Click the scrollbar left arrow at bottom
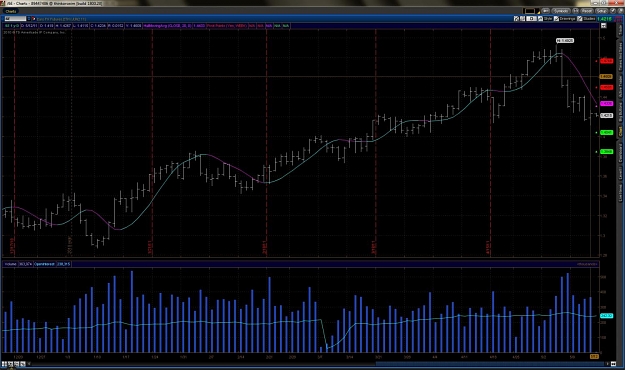The width and height of the screenshot is (625, 370). (x=29, y=364)
